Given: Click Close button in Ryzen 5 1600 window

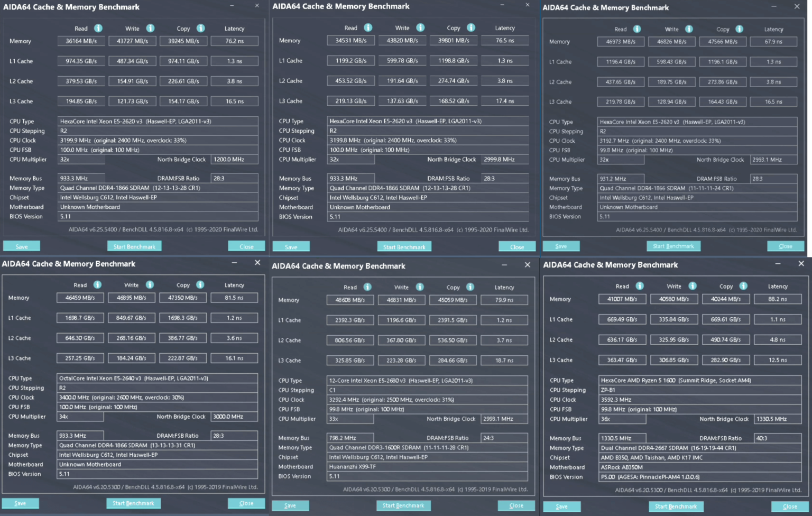Looking at the screenshot, I should click(790, 506).
